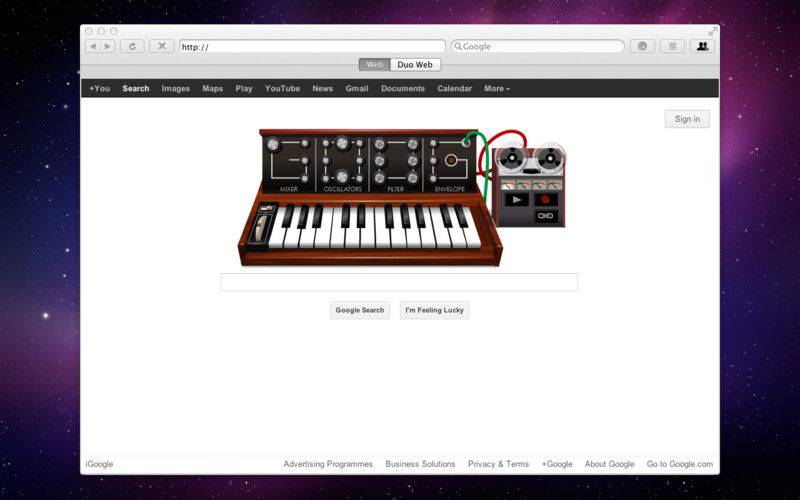Move the pitch wheel left of the keys
The image size is (800, 500).
[261, 228]
